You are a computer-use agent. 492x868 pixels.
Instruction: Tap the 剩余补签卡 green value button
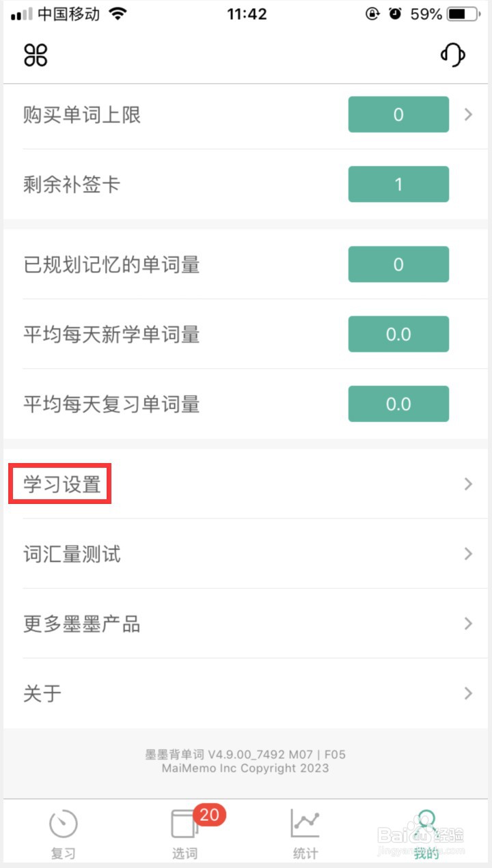tap(398, 184)
